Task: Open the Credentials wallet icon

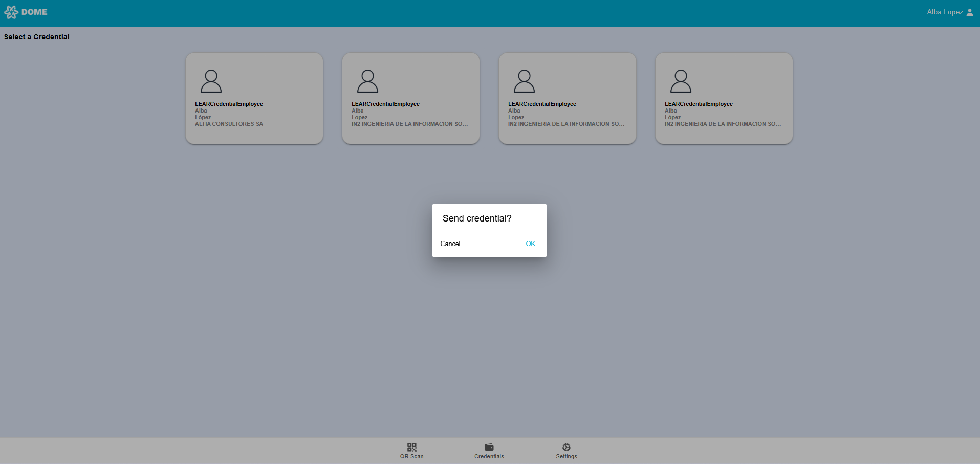Action: click(x=489, y=447)
